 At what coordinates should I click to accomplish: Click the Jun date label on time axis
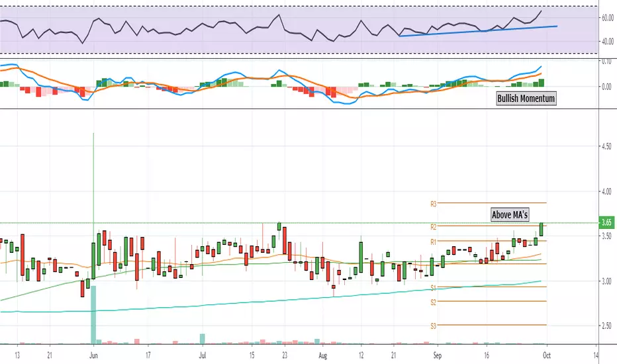click(93, 355)
